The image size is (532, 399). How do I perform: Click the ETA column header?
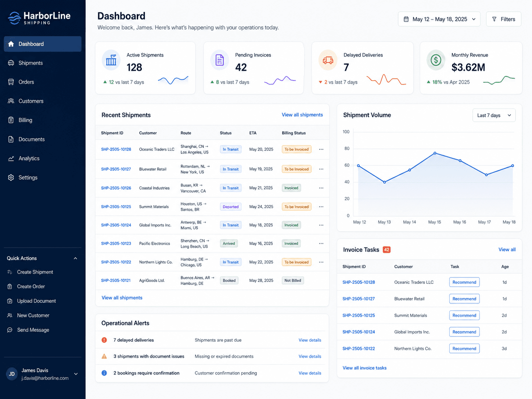point(253,133)
